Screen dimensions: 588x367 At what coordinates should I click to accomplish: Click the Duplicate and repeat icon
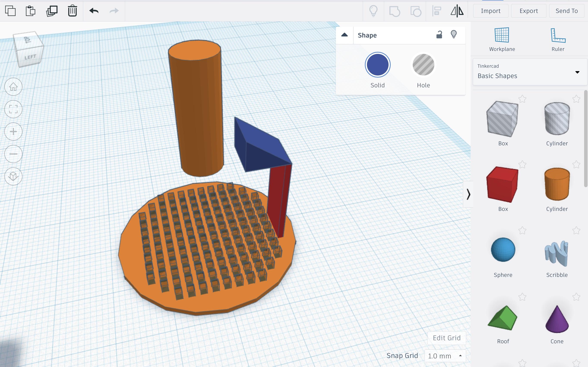coord(52,11)
